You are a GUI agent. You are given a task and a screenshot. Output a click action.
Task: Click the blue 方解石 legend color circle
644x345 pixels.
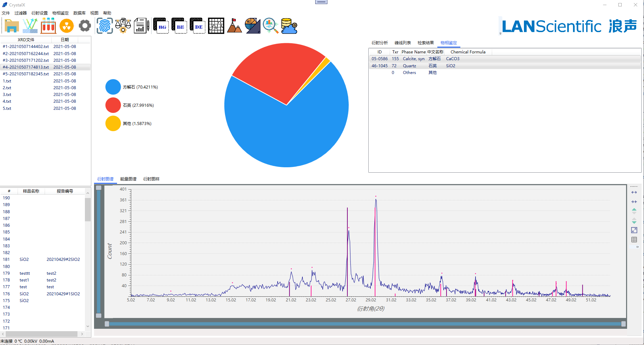[113, 87]
